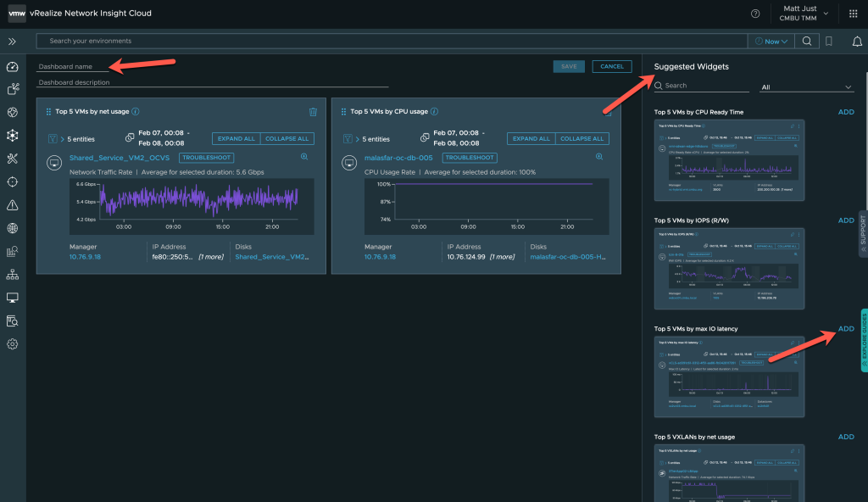Preview Top 5 VMs by IOPS thumbnail

coord(729,269)
